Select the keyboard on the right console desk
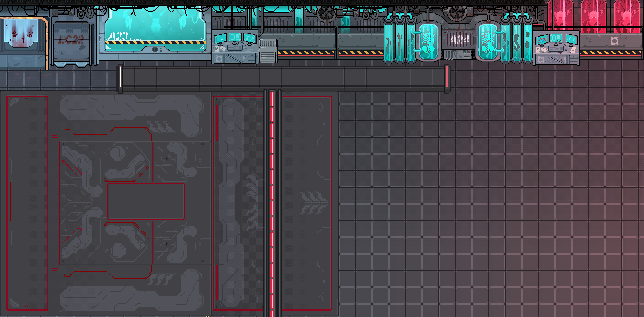Viewport: 644px width, 317px height. (556, 49)
